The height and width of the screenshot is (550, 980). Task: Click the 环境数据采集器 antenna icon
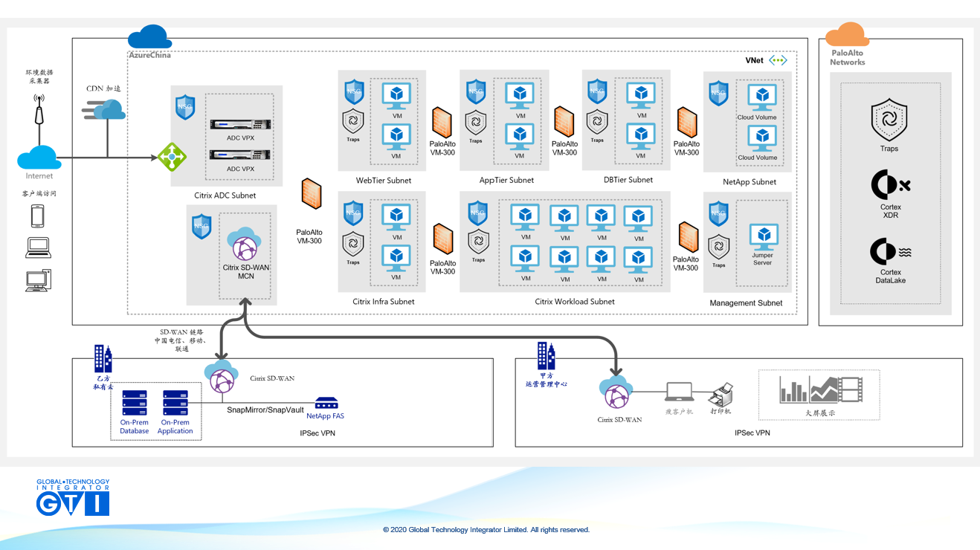pos(39,110)
